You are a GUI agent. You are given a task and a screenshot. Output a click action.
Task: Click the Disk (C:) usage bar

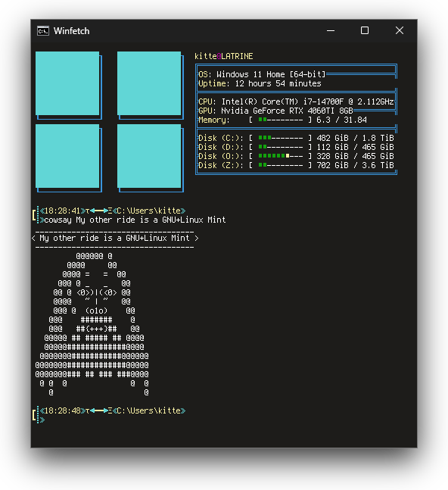(280, 138)
